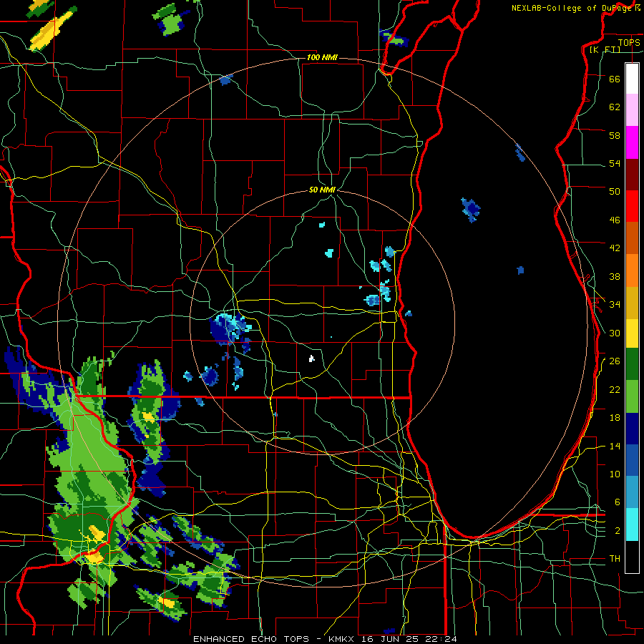
Task: Pick the 26 legend scale number
Action: pyautogui.click(x=615, y=361)
